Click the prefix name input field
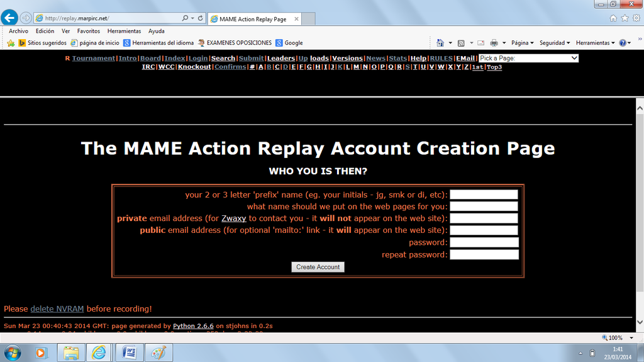This screenshot has height=362, width=644. point(484,195)
